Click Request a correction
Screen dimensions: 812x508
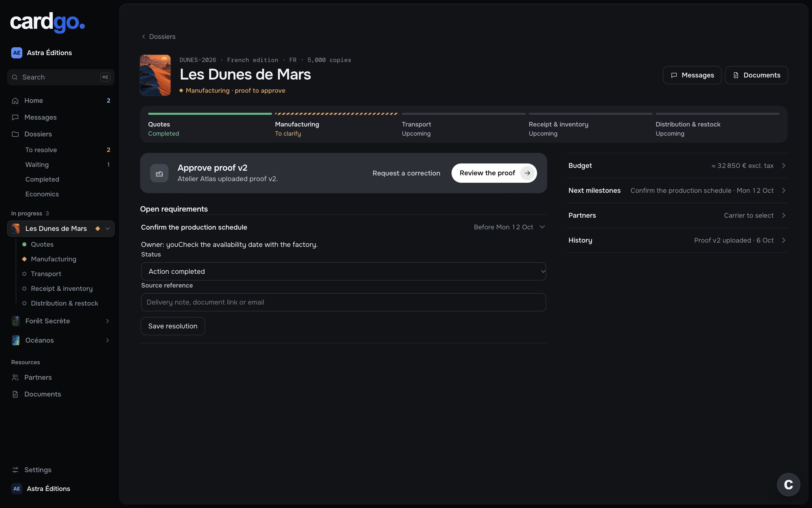(406, 173)
